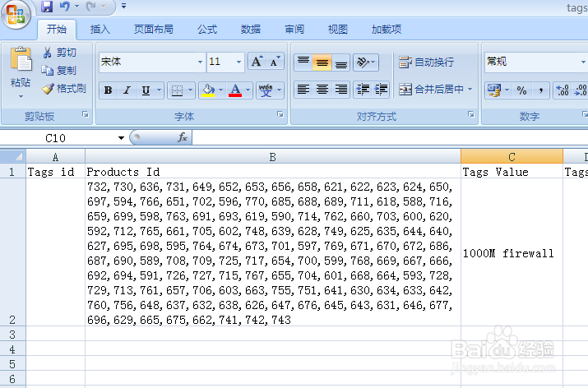Screen dimensions: 588x388
Task: Expand the fill color palette arrow
Action: coord(220,90)
